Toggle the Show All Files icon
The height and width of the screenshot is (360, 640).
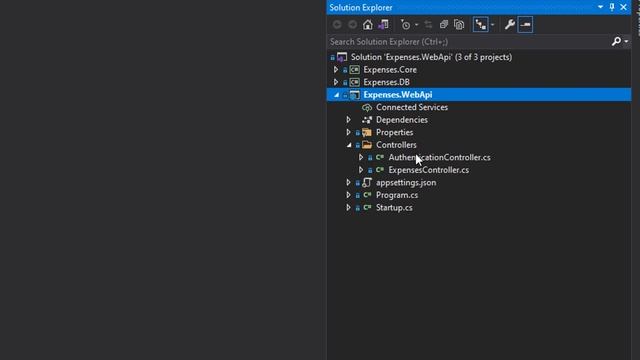pyautogui.click(x=459, y=25)
